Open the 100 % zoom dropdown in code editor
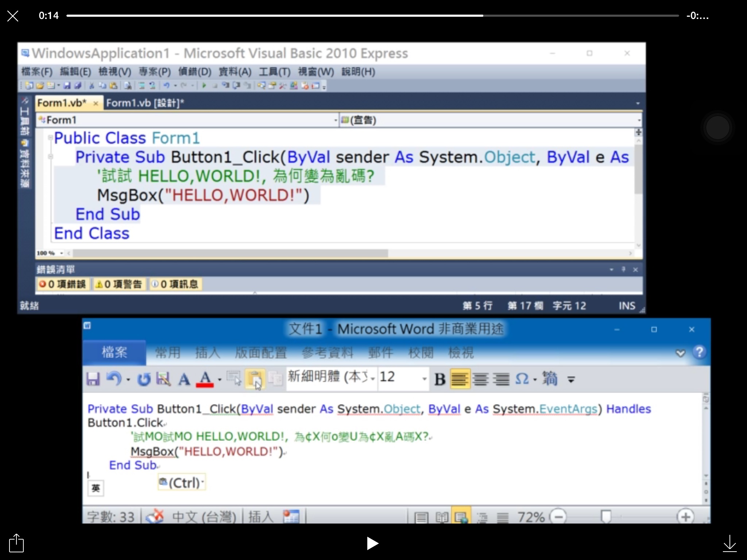747x560 pixels. click(62, 253)
